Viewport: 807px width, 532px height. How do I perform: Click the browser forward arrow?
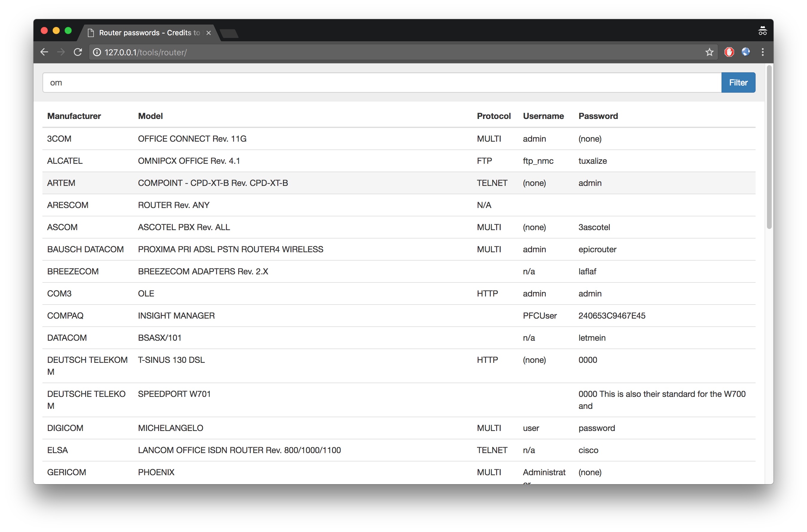61,52
